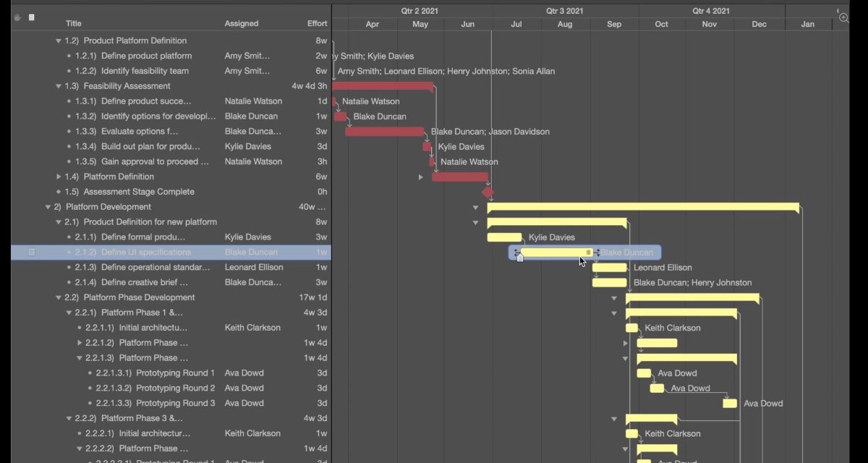Viewport: 868px width, 463px height.
Task: Click the yellow Kylie Davies task bar
Action: [503, 237]
